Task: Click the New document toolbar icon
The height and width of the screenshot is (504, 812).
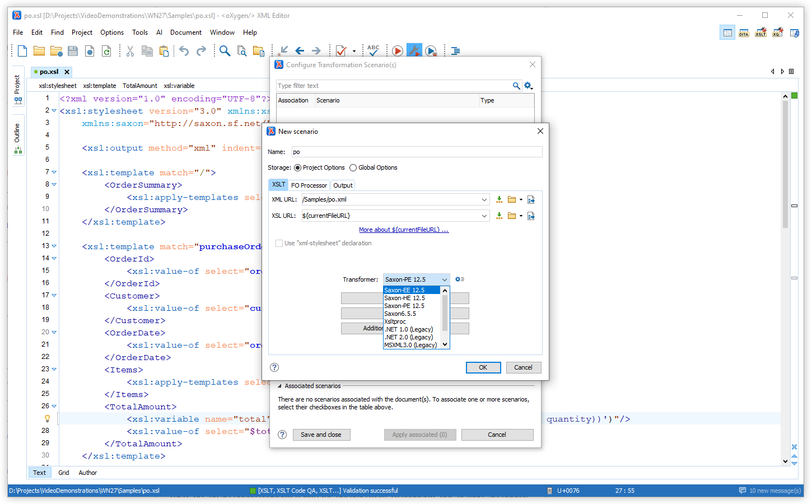Action: pos(22,51)
